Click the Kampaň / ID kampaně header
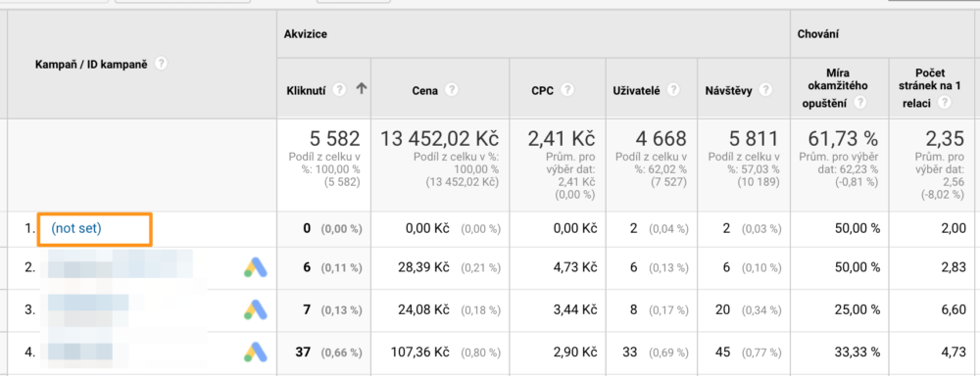Viewport: 980px width, 376px height. pos(91,64)
